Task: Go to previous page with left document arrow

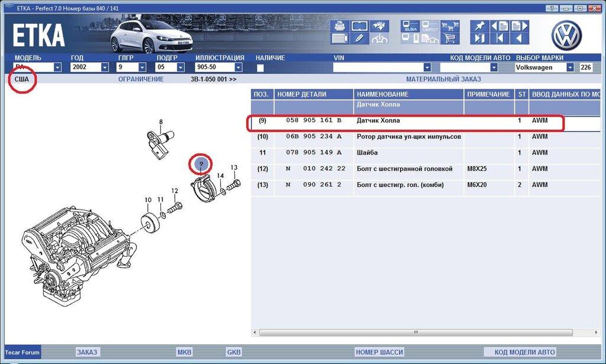Action: point(499,26)
